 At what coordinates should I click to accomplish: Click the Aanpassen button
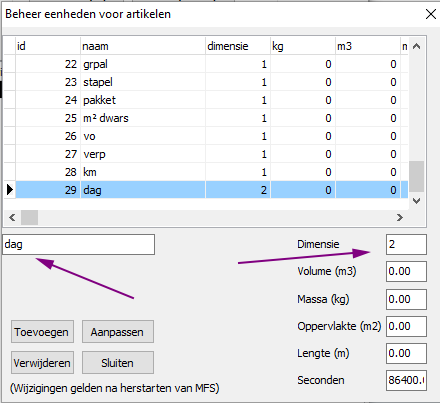118,332
